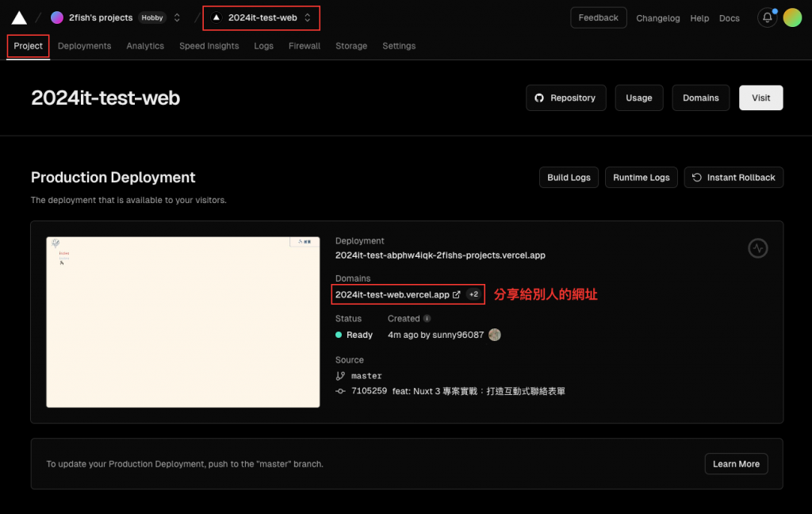812x514 pixels.
Task: Open Build Logs
Action: tap(569, 177)
